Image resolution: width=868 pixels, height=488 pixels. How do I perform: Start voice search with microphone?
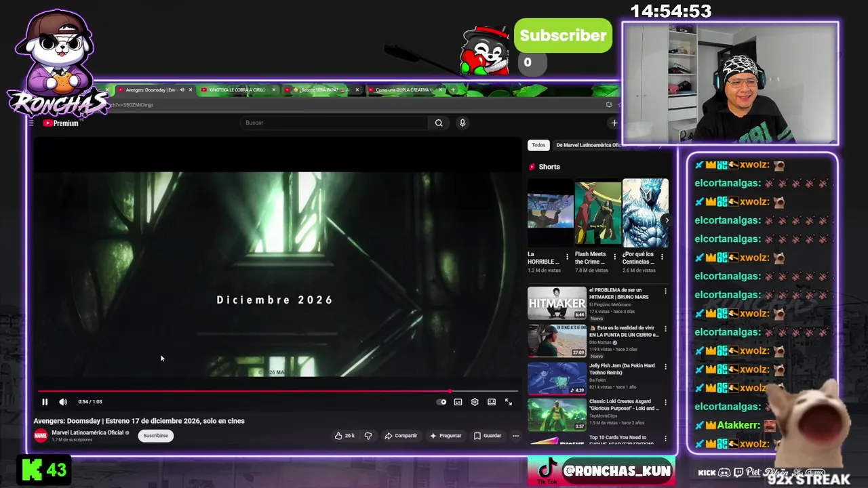click(x=462, y=123)
